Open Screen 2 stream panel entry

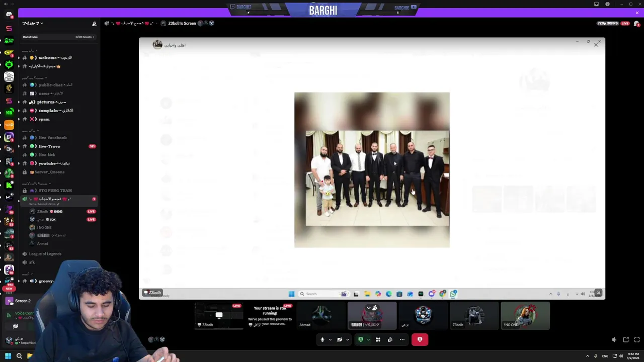23,301
